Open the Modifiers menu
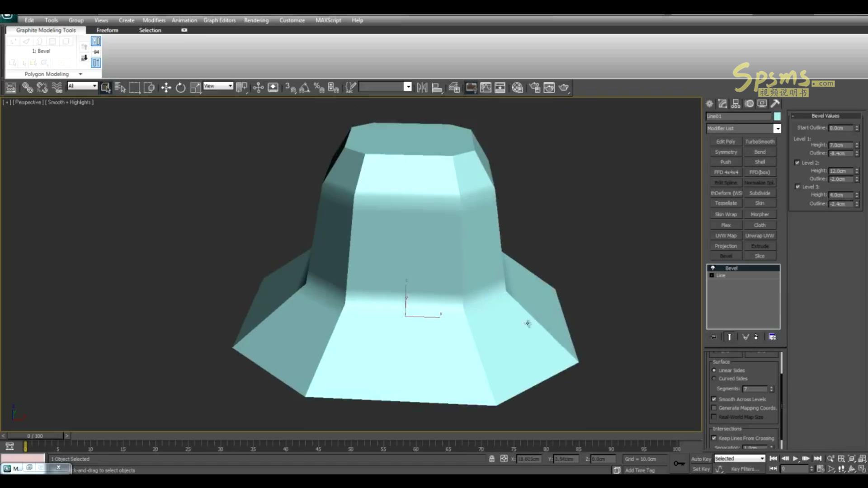Viewport: 868px width, 488px height. point(154,20)
